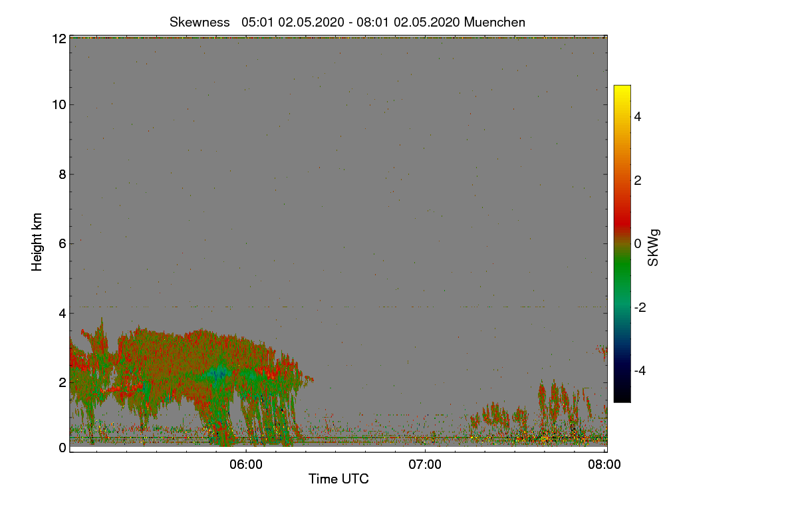Click the 06:00 time tick label
This screenshot has width=798, height=532.
pyautogui.click(x=246, y=465)
